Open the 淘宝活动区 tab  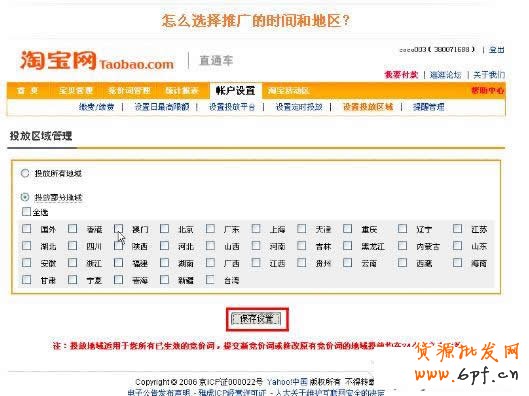click(289, 91)
